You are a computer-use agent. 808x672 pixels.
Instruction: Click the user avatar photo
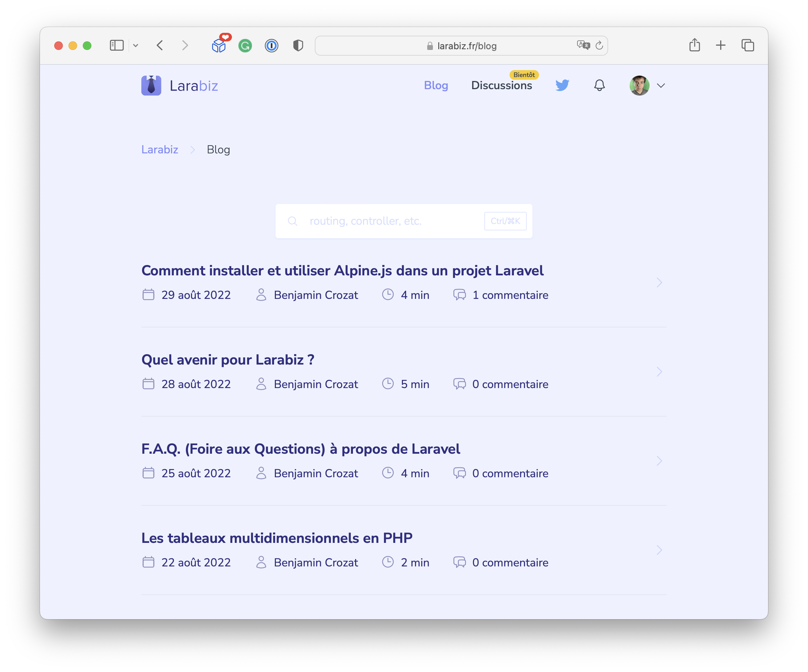pos(640,85)
